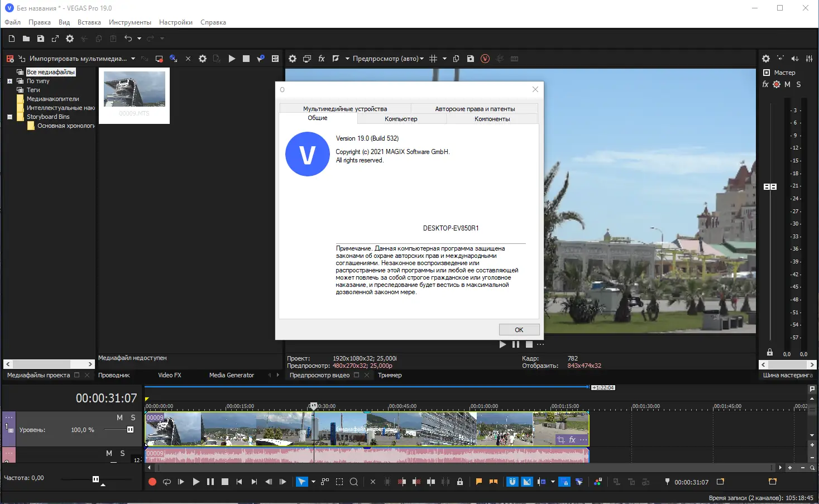The width and height of the screenshot is (819, 504).
Task: Solo the audio track
Action: pos(123,453)
